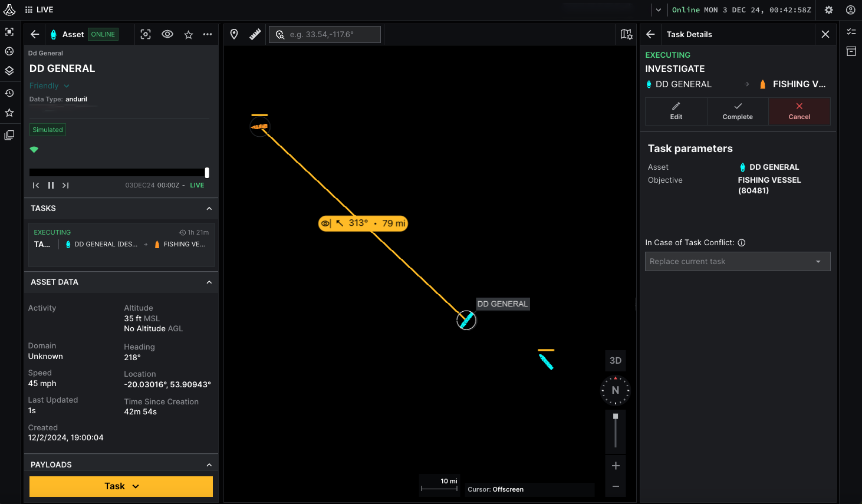Click the coordinate search input field

coord(330,35)
